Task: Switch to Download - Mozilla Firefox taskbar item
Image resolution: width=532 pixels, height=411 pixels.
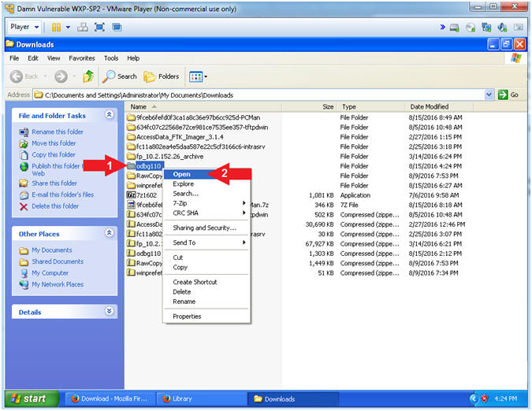Action: click(110, 399)
